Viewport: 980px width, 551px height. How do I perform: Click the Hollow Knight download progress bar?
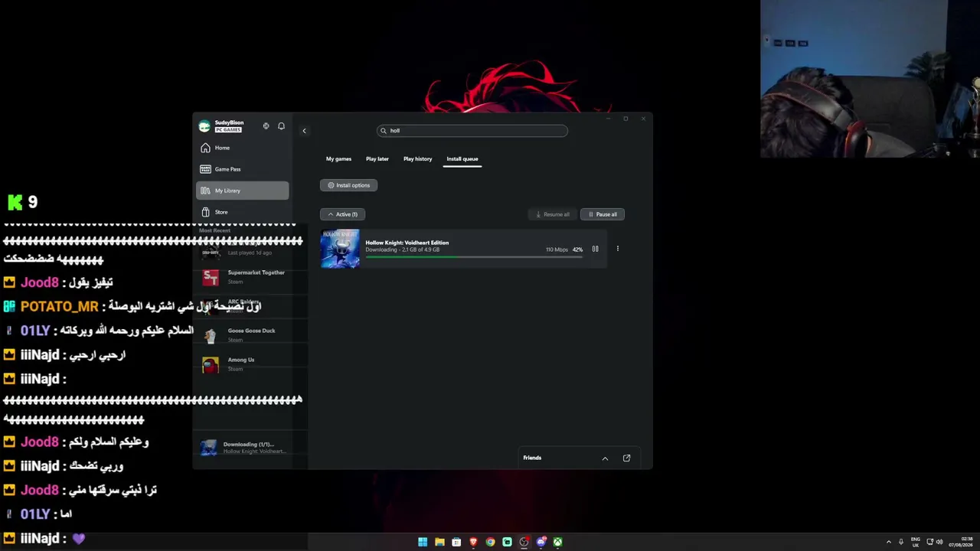point(474,257)
